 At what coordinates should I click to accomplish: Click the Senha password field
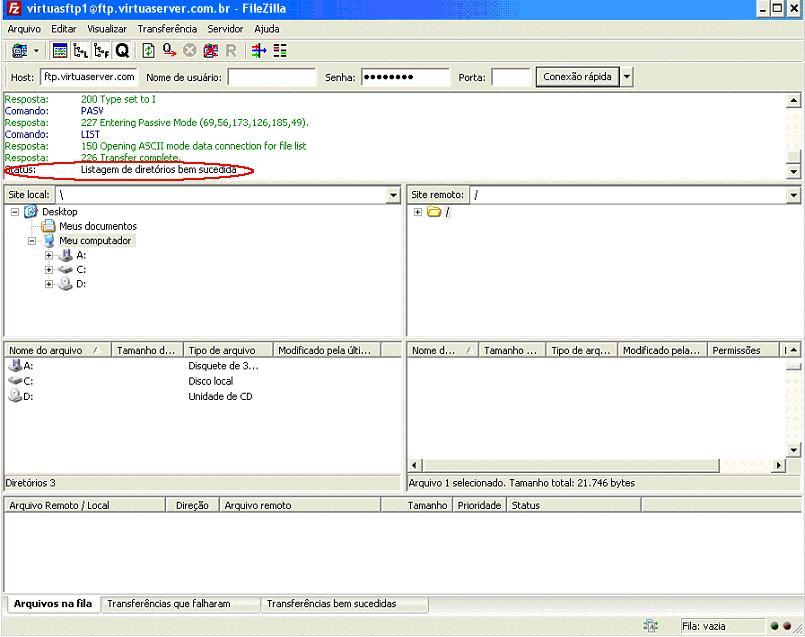pyautogui.click(x=405, y=77)
